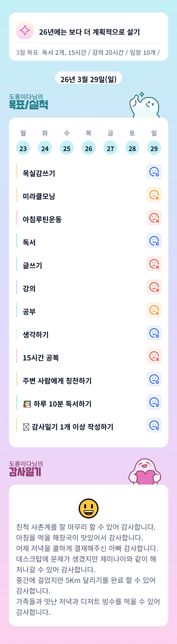The width and height of the screenshot is (177, 644).
Task: Click the 감사일기 1개 이상 작성하기 status icon
Action: pyautogui.click(x=154, y=425)
